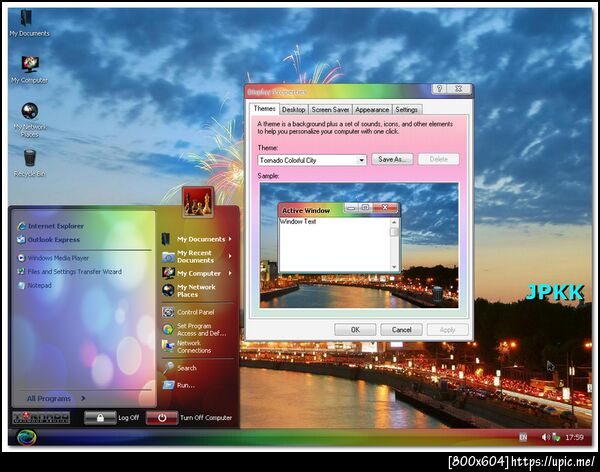
Task: Click the network tray icon next to the clock
Action: tap(556, 437)
